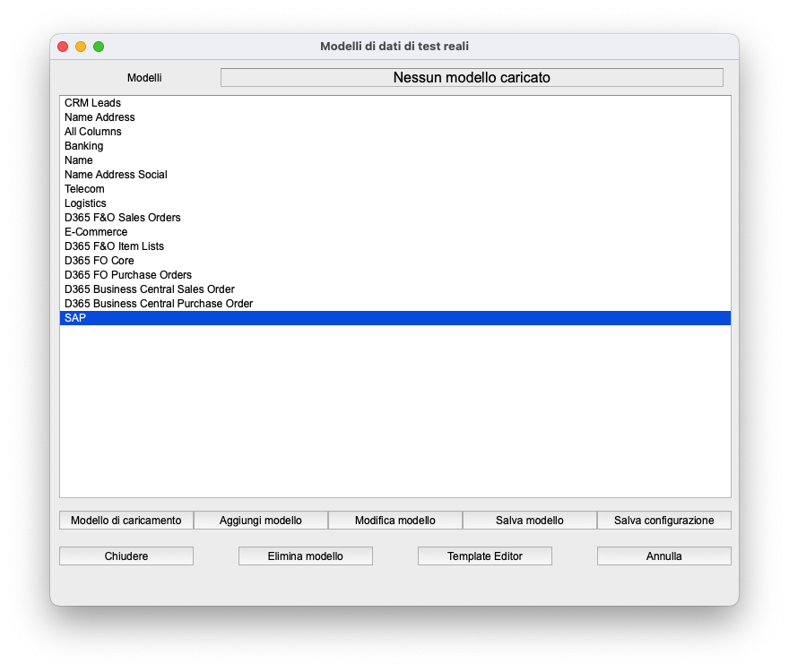Select Name Address Social model
This screenshot has width=789, height=672.
pos(117,175)
